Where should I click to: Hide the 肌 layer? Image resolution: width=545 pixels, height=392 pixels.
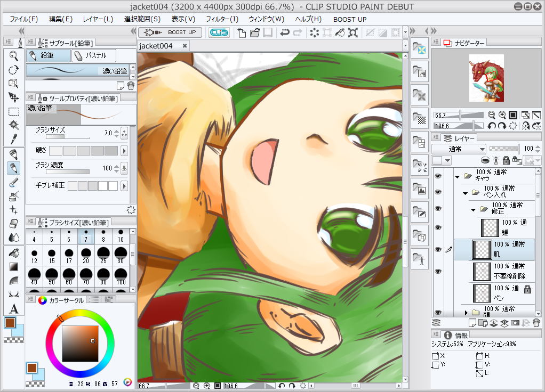438,250
